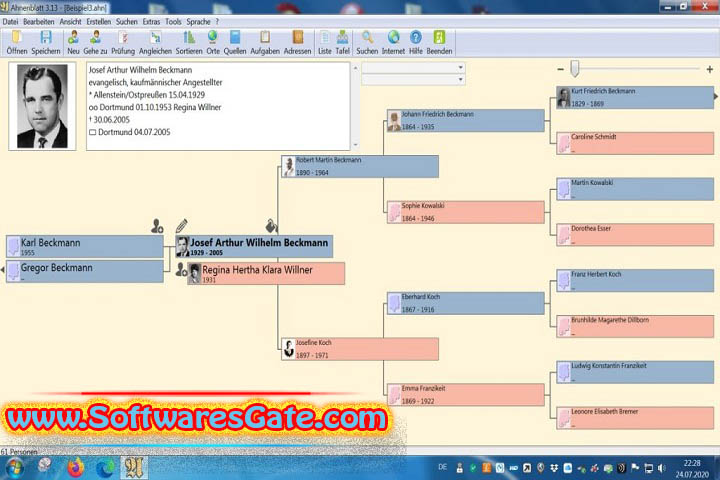The height and width of the screenshot is (480, 720).
Task: Click the add child icon above Karl Beckmann
Action: coord(157,226)
